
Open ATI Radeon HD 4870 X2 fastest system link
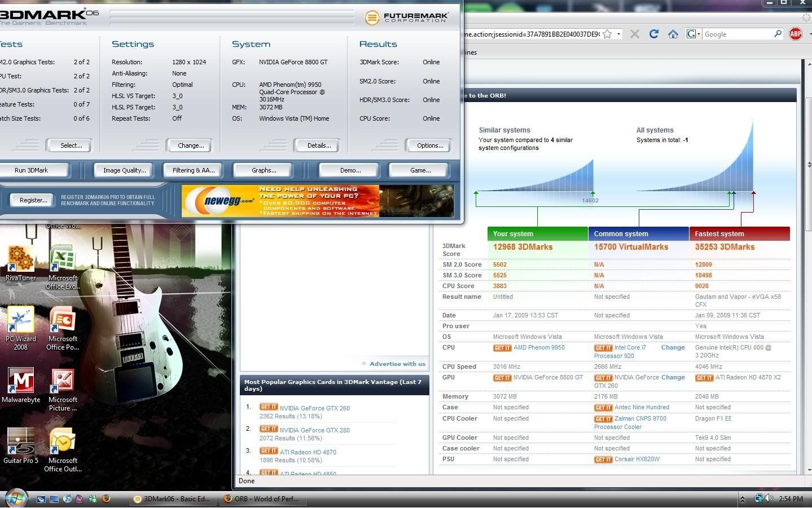(x=748, y=378)
